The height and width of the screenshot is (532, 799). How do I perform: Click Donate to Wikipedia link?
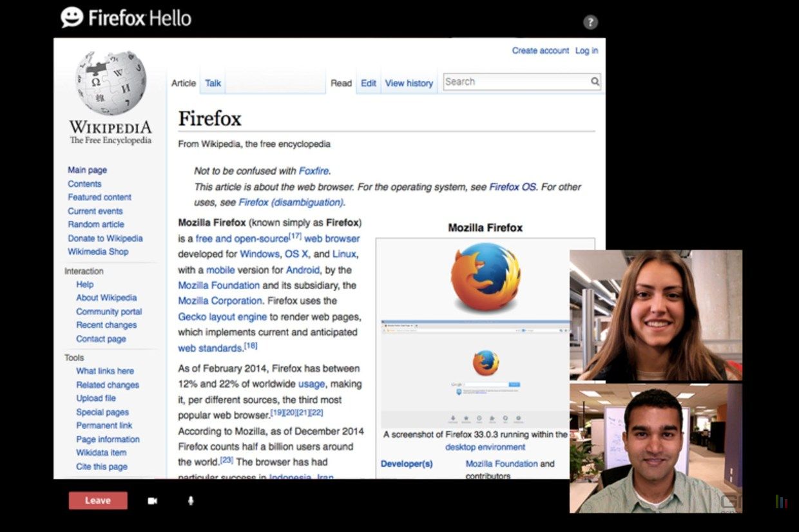coord(105,238)
